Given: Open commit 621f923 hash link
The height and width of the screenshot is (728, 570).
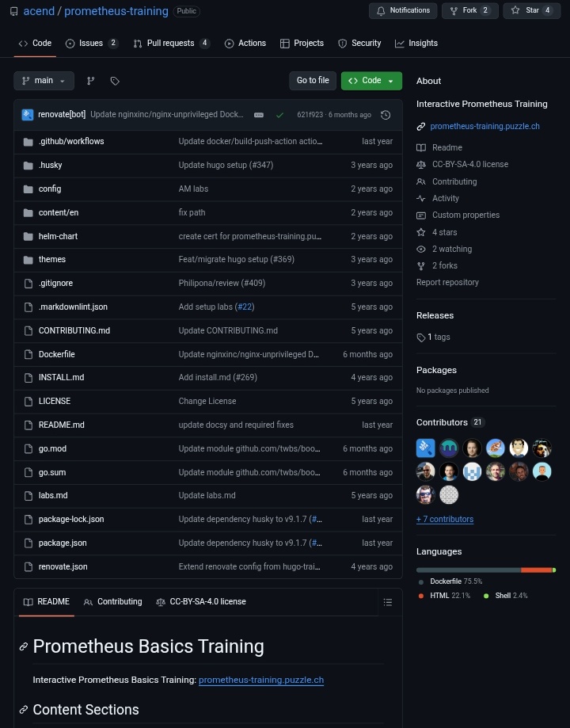Looking at the screenshot, I should [310, 115].
